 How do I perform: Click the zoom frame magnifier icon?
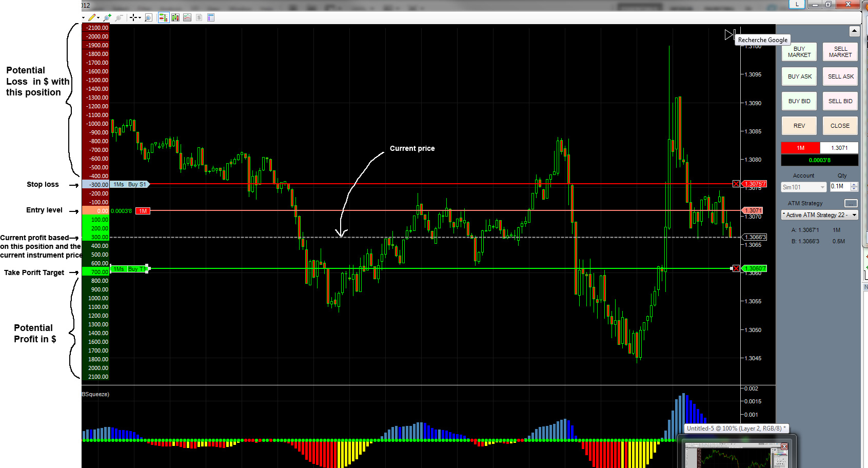click(x=148, y=17)
